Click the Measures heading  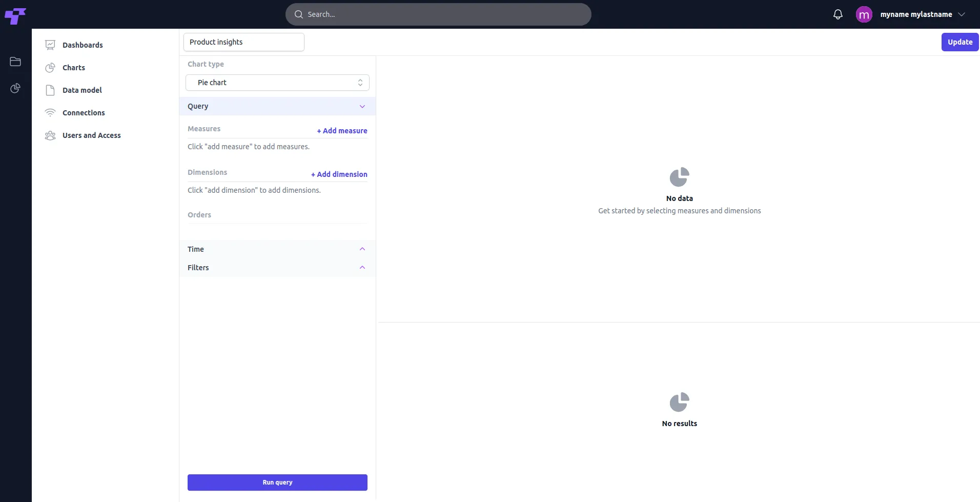click(204, 129)
